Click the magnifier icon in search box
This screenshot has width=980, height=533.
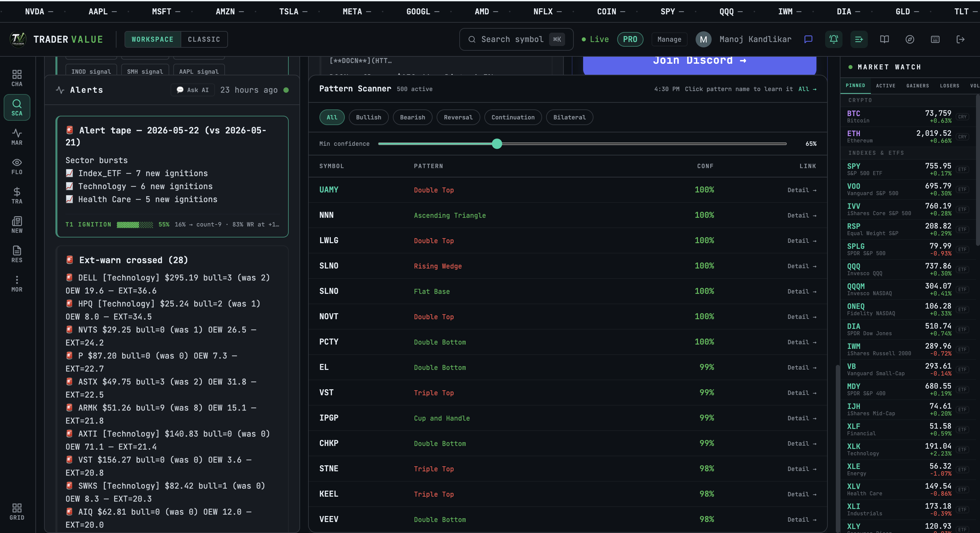pyautogui.click(x=472, y=39)
